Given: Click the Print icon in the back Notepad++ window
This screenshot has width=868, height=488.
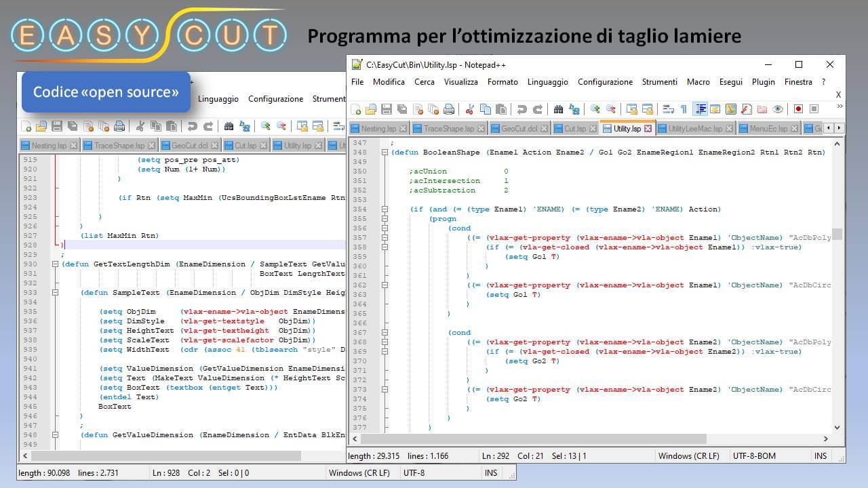Looking at the screenshot, I should pyautogui.click(x=119, y=126).
